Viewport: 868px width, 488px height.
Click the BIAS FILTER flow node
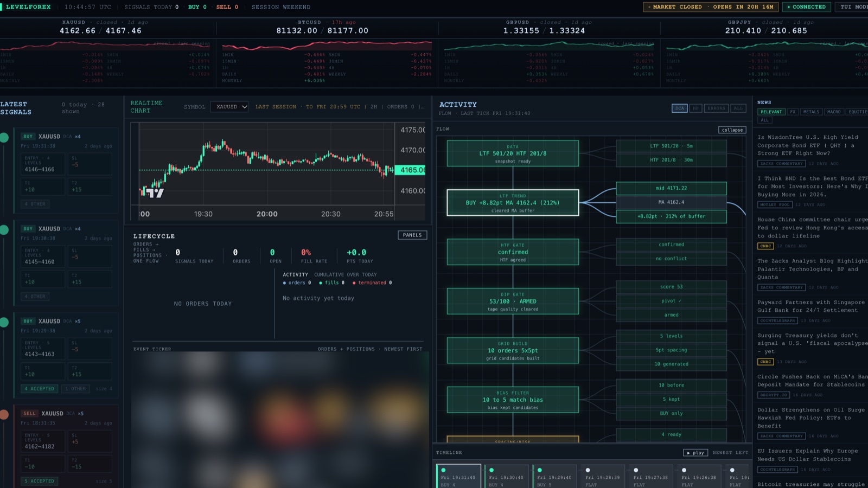coord(513,400)
